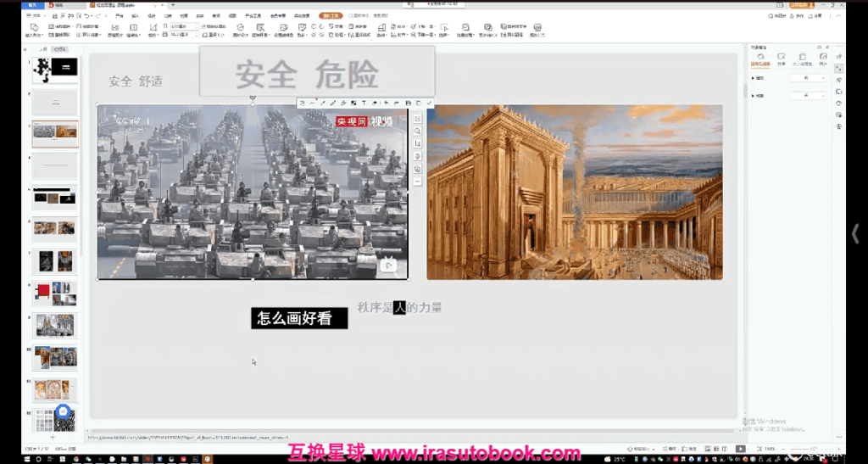Select the text T tool in annotation bar
868x464 pixels.
pos(364,103)
